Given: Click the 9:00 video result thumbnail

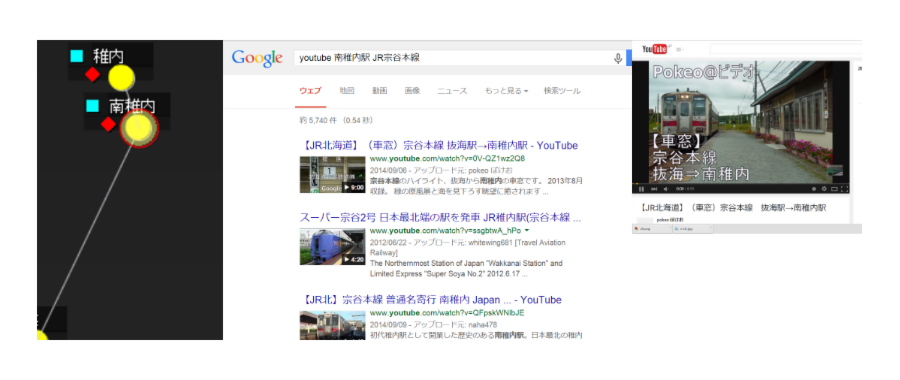Looking at the screenshot, I should click(332, 174).
